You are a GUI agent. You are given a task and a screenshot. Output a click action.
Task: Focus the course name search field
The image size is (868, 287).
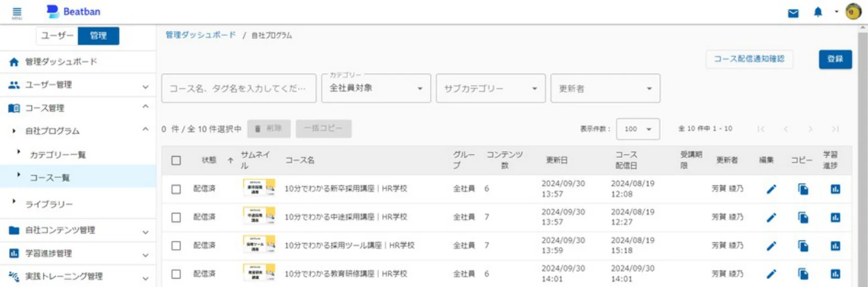pyautogui.click(x=239, y=88)
